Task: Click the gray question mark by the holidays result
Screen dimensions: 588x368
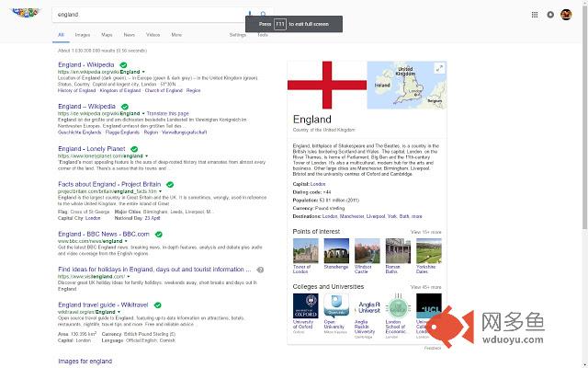Action: [261, 270]
